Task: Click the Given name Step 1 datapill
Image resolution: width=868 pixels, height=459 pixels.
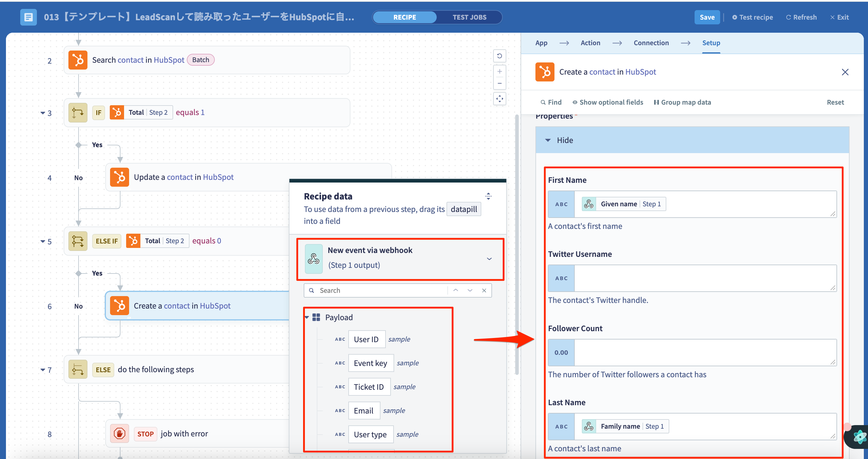Action: 624,204
